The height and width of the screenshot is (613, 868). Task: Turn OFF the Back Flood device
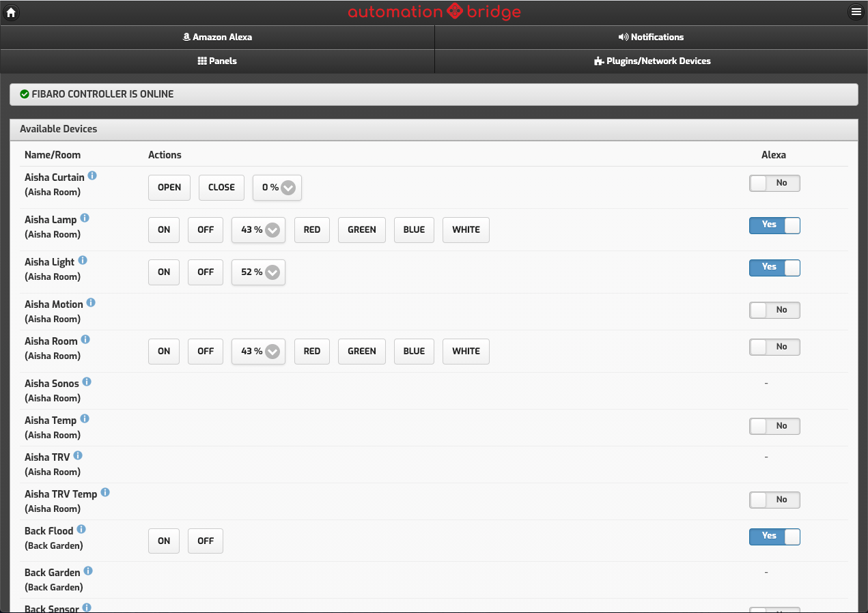click(x=206, y=541)
